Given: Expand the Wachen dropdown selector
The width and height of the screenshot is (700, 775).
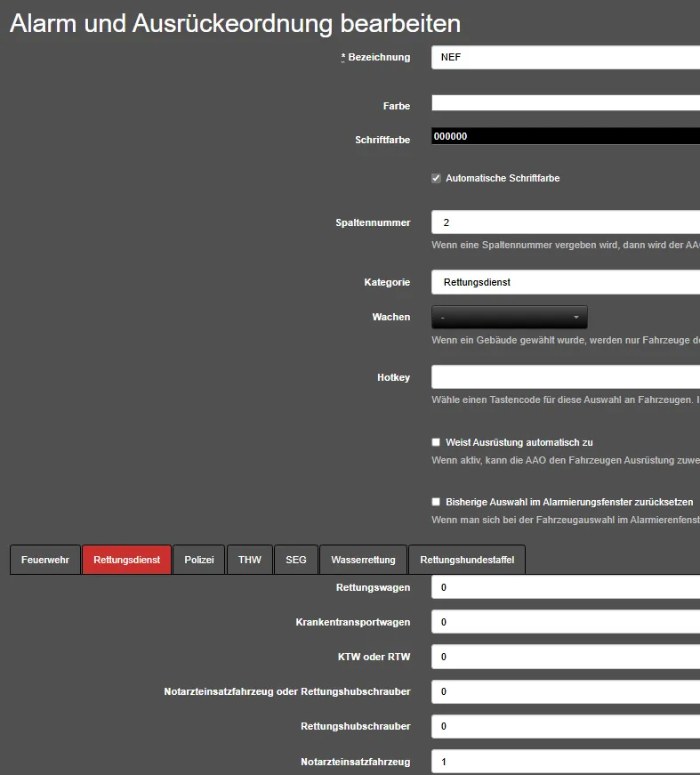Looking at the screenshot, I should pos(509,317).
